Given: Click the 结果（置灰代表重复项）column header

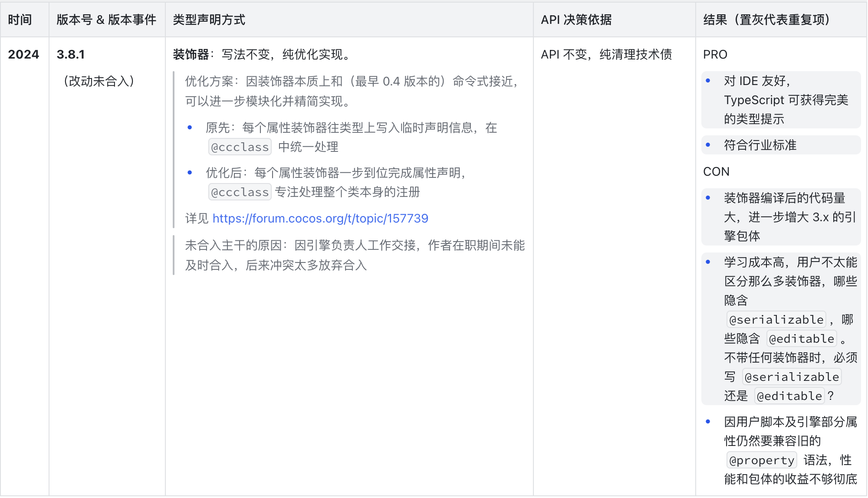Looking at the screenshot, I should (766, 20).
